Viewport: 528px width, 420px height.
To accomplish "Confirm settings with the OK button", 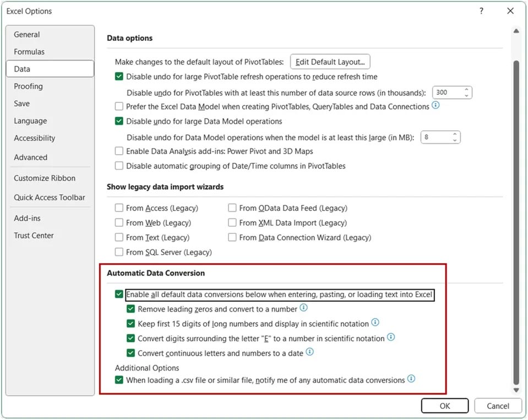I will 444,406.
